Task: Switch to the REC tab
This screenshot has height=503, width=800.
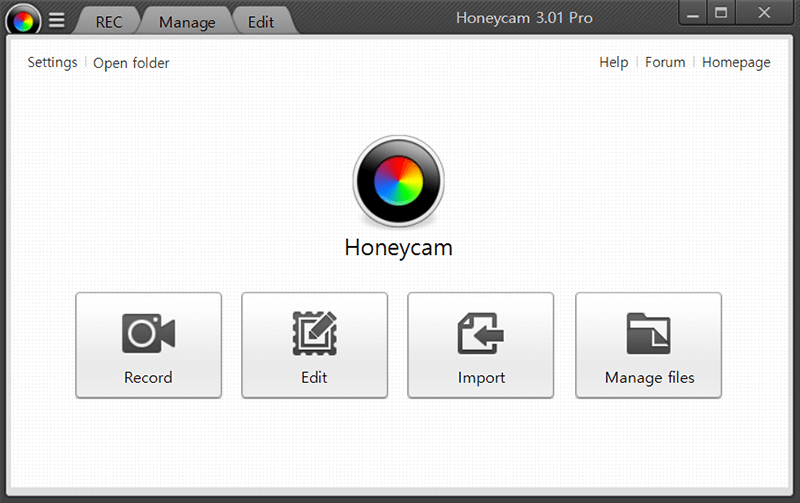Action: coord(109,22)
